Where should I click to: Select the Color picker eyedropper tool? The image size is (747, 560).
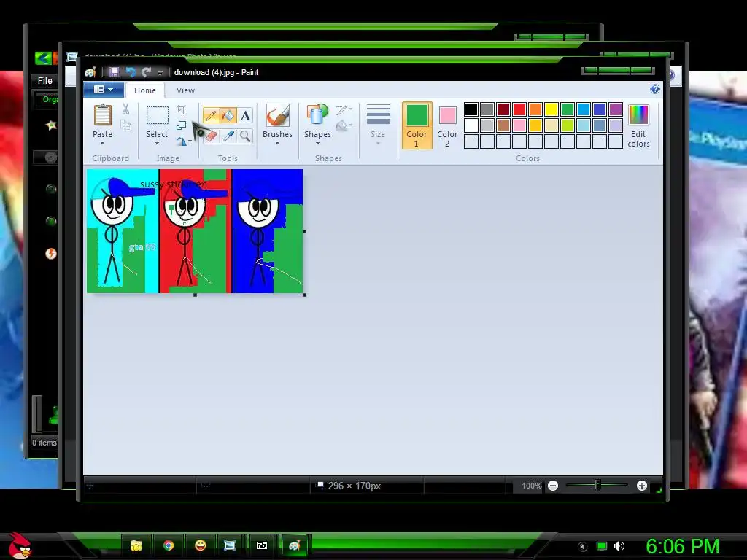[x=228, y=136]
